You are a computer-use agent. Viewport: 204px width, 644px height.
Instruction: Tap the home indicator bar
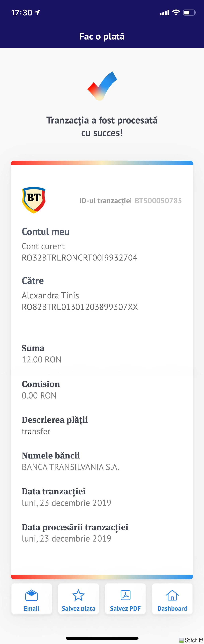pyautogui.click(x=102, y=638)
